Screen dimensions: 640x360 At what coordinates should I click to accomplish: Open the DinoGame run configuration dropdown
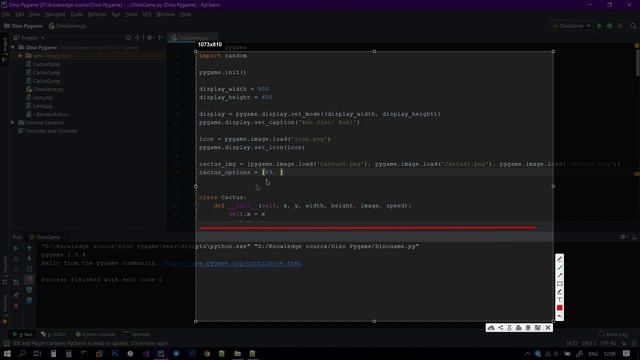click(x=571, y=26)
